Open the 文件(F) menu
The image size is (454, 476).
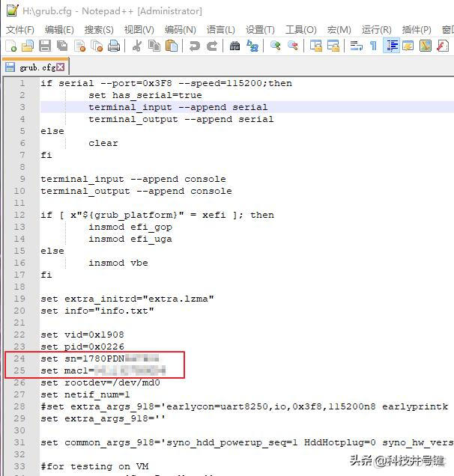tap(20, 30)
